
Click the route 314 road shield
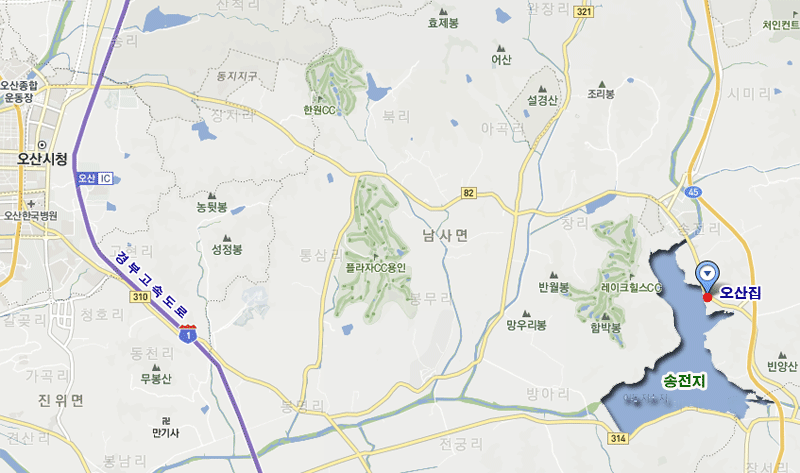(x=618, y=438)
